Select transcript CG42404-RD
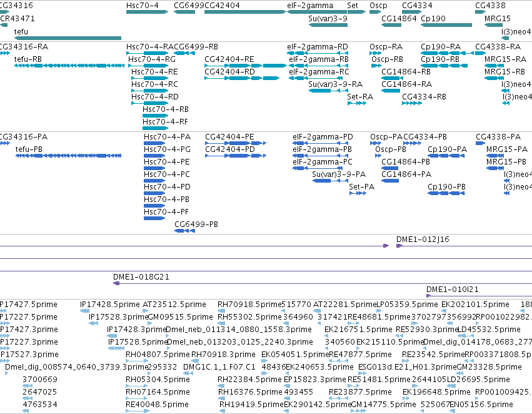The image size is (532, 414). (242, 78)
